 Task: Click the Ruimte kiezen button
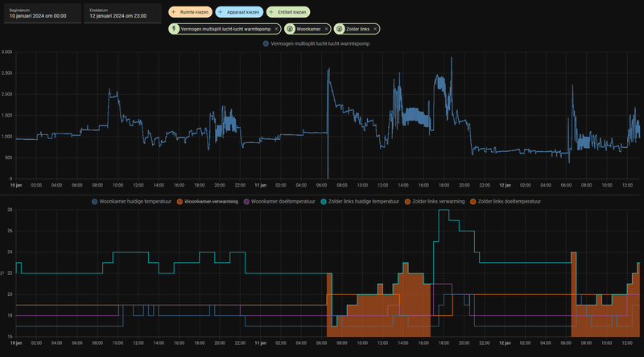pyautogui.click(x=190, y=12)
